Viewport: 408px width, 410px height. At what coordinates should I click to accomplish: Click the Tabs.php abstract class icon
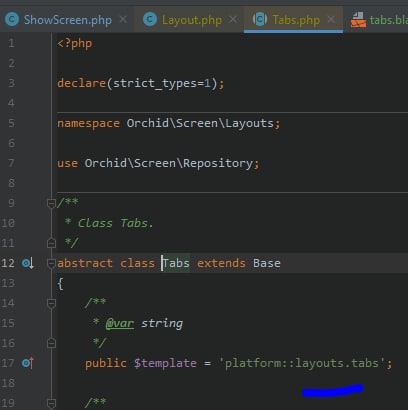pyautogui.click(x=260, y=19)
